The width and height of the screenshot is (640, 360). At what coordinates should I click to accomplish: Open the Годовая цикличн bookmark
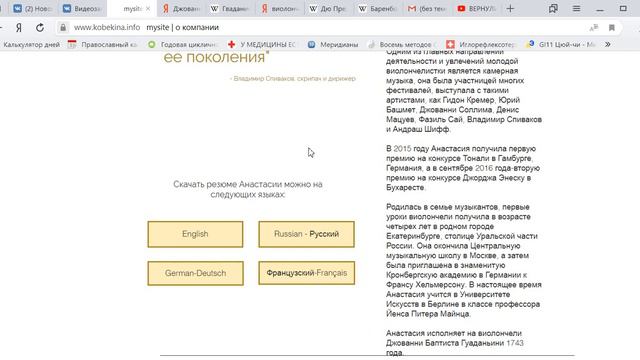(x=183, y=44)
